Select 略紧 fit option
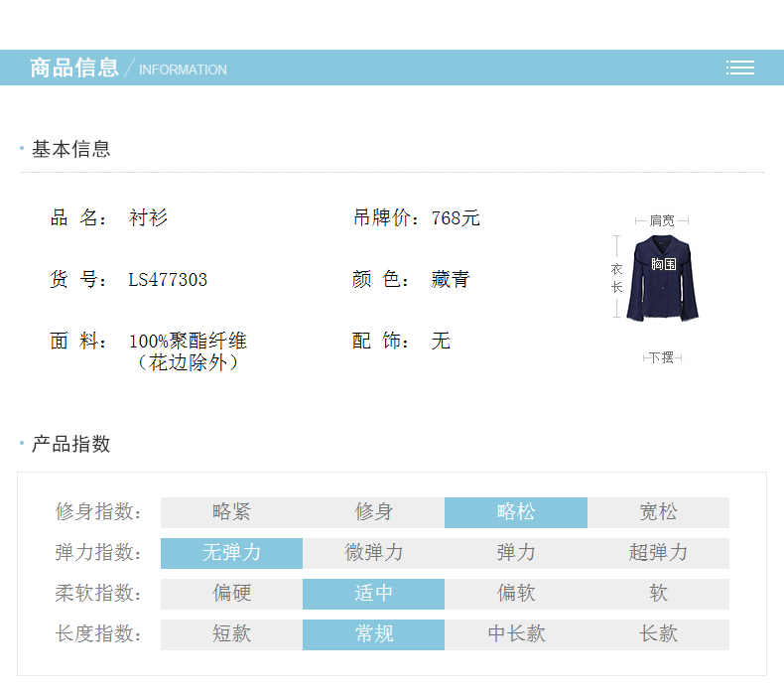Image resolution: width=784 pixels, height=691 pixels. pos(231,512)
